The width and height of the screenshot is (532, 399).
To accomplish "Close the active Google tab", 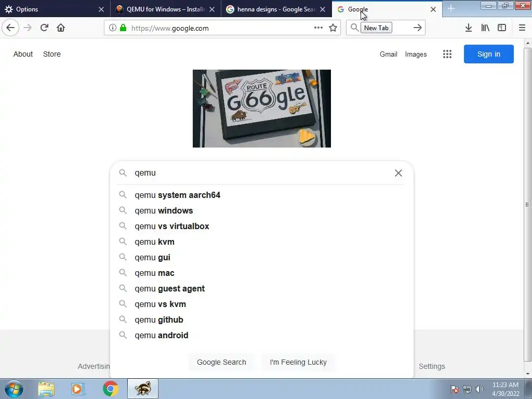I will pyautogui.click(x=433, y=9).
